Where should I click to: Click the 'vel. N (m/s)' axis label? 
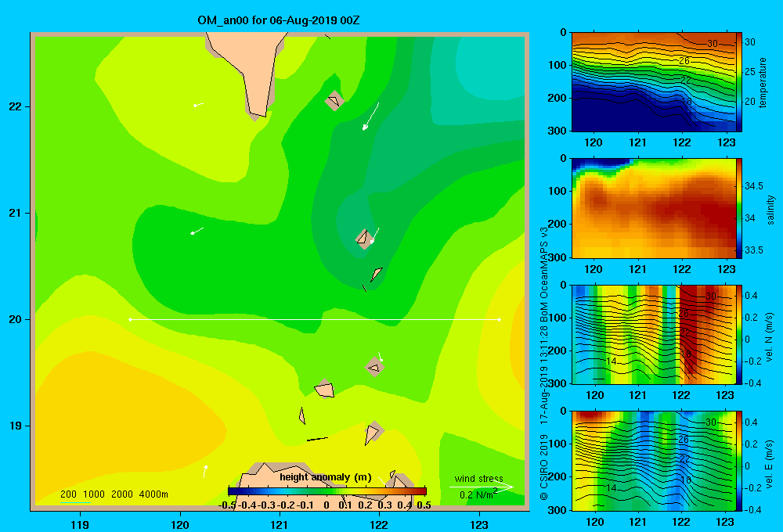pos(770,337)
